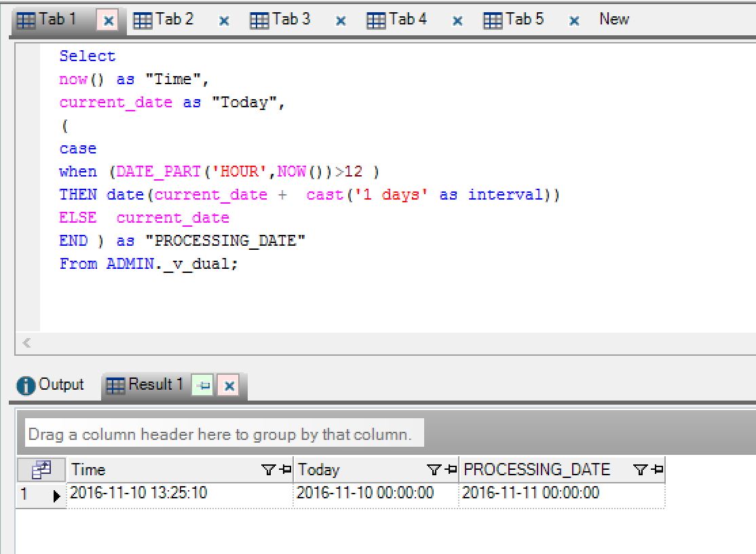This screenshot has width=756, height=554.
Task: Click the grid icon on Tab 3
Action: [x=259, y=19]
